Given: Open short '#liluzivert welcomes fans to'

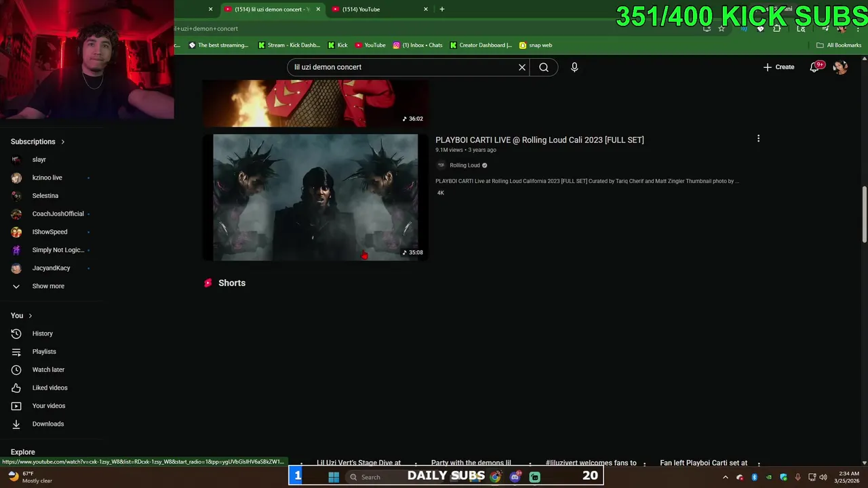Looking at the screenshot, I should [591, 463].
